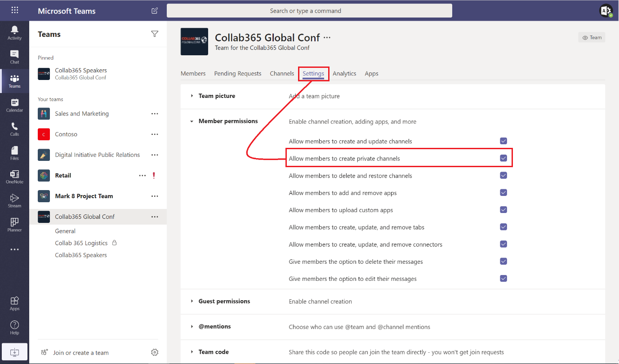Toggle option for members to delete their messages
Viewport: 619px width, 364px height.
[503, 261]
